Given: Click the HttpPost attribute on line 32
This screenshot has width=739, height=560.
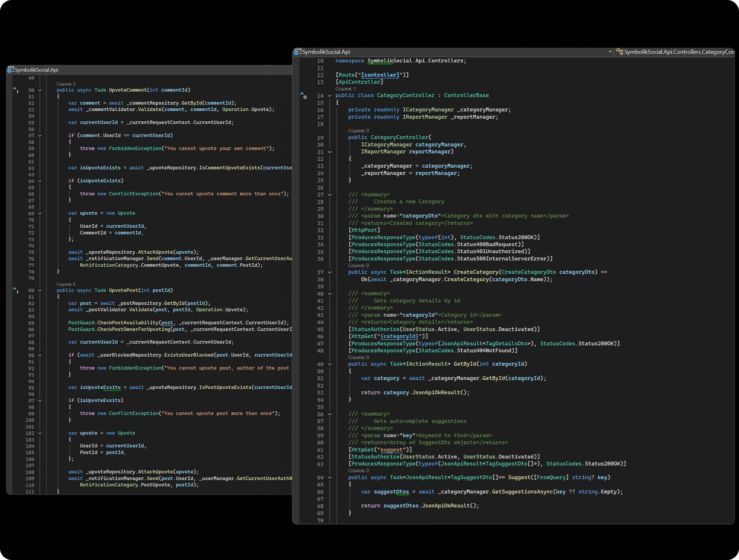Looking at the screenshot, I should [364, 230].
